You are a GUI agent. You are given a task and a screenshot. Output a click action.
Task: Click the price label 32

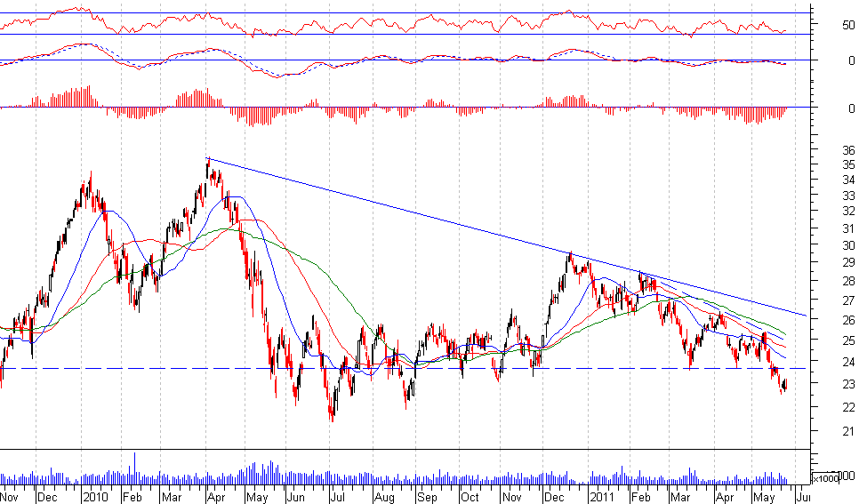click(x=848, y=211)
